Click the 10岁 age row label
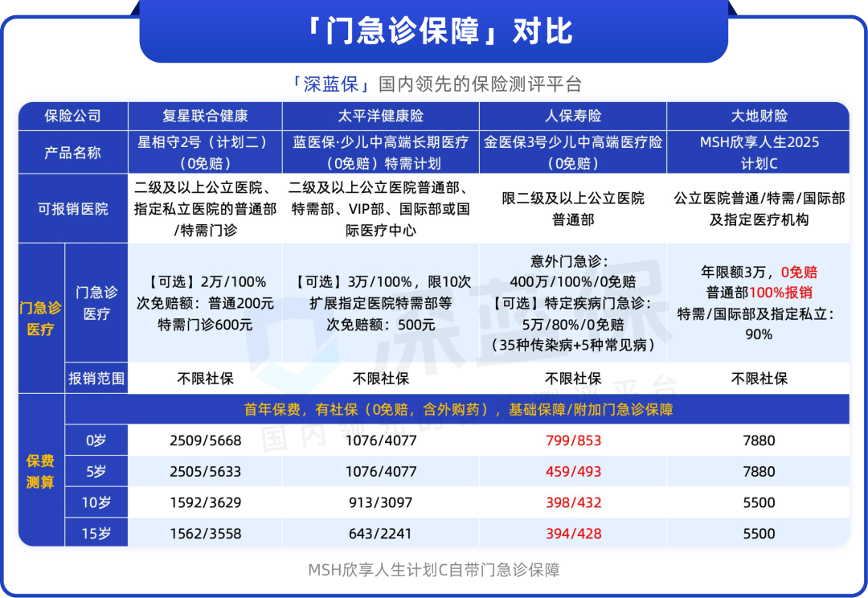This screenshot has height=598, width=868. 96,502
